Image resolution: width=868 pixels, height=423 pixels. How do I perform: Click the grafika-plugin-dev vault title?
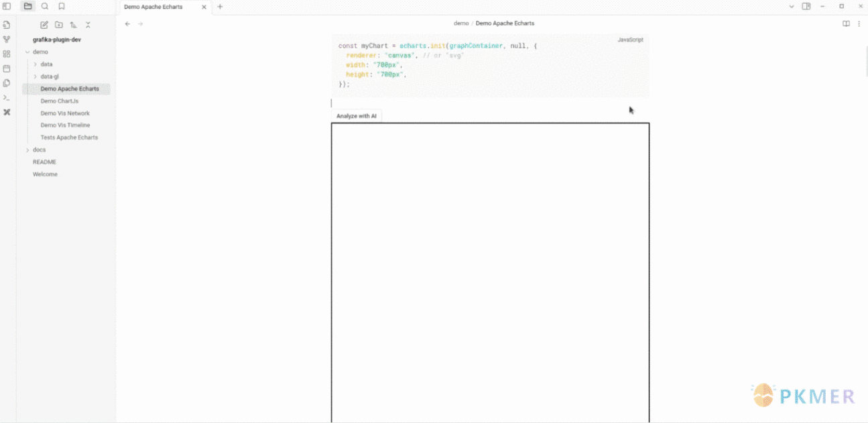click(x=57, y=40)
